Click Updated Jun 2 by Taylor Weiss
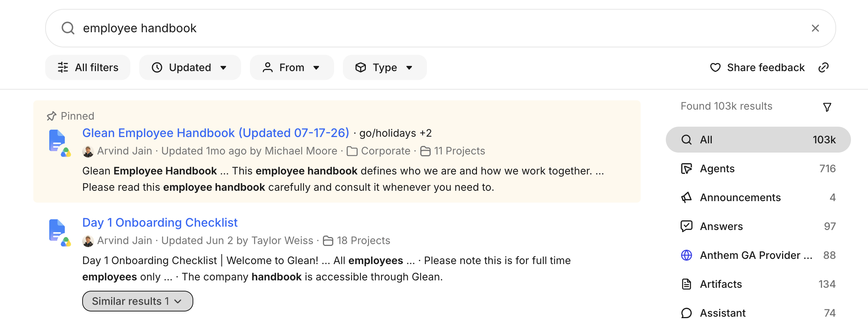 [x=237, y=240]
